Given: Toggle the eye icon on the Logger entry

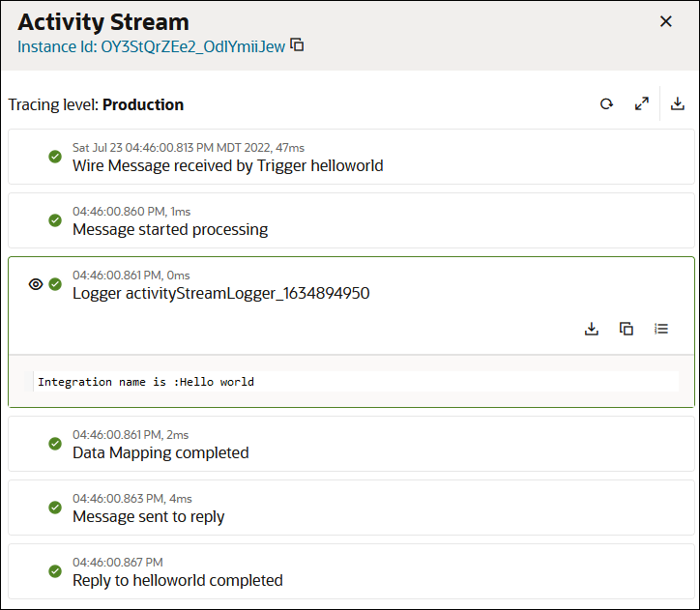Looking at the screenshot, I should click(x=36, y=284).
